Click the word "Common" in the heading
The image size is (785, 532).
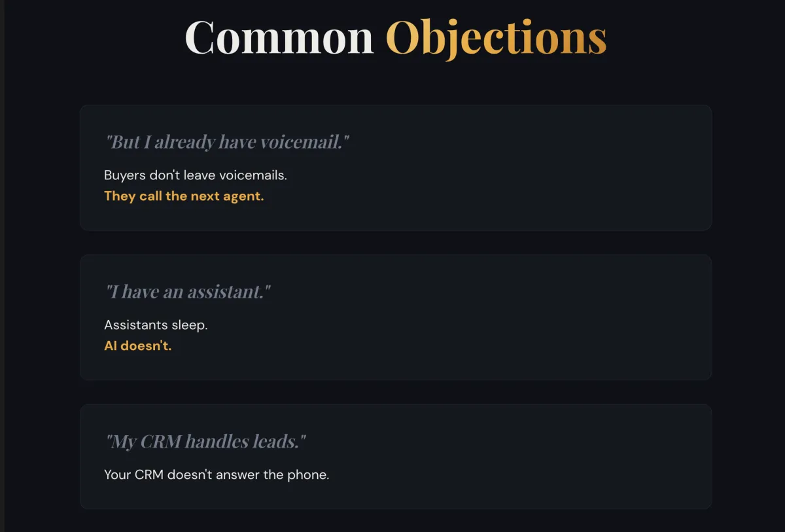279,37
